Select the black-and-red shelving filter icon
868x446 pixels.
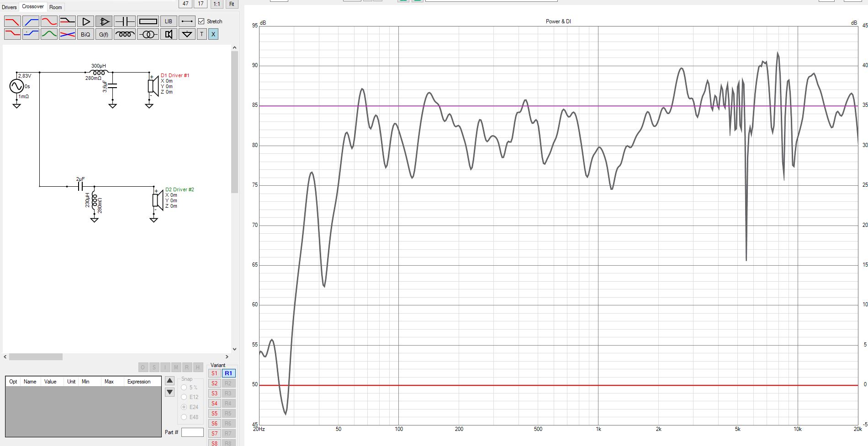67,21
